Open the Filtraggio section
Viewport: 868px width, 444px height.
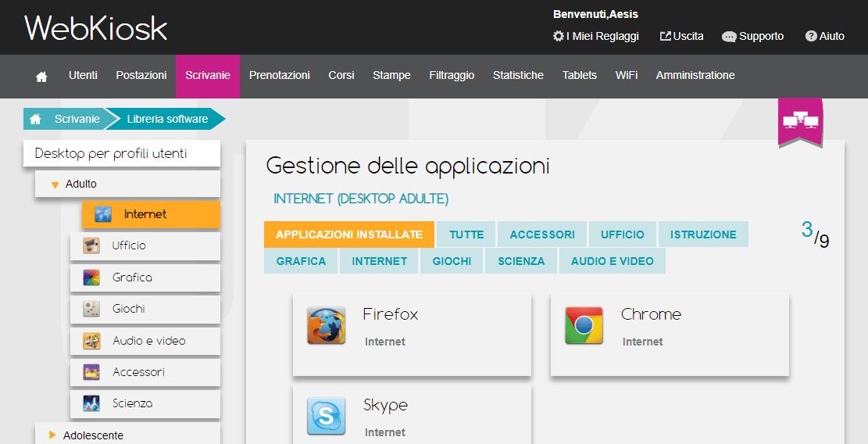[x=452, y=75]
